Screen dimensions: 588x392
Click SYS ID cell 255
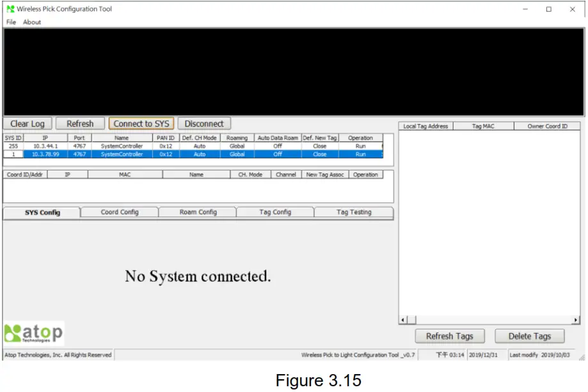13,146
